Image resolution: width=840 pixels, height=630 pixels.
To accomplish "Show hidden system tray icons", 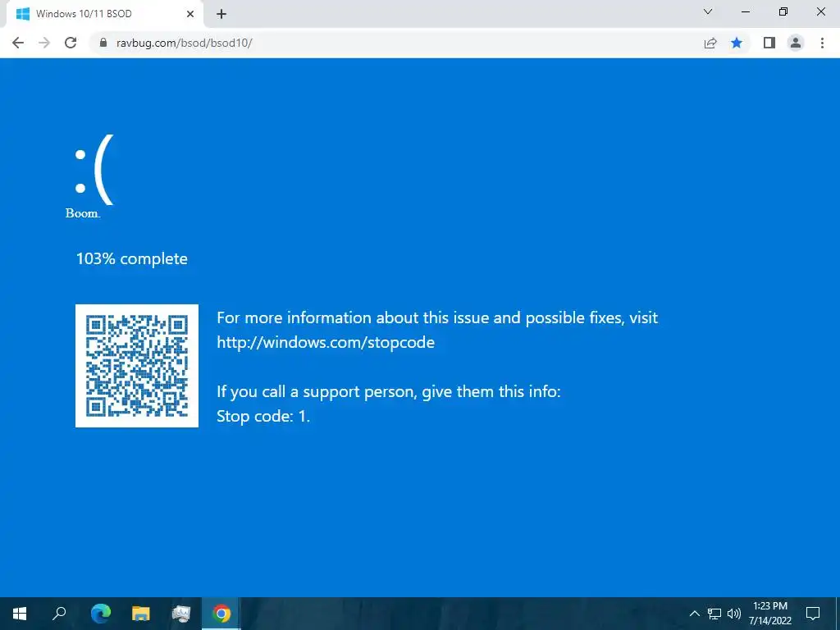I will click(694, 614).
